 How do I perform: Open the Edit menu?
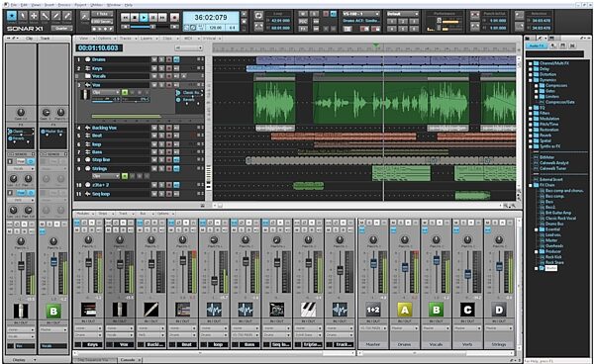point(24,5)
